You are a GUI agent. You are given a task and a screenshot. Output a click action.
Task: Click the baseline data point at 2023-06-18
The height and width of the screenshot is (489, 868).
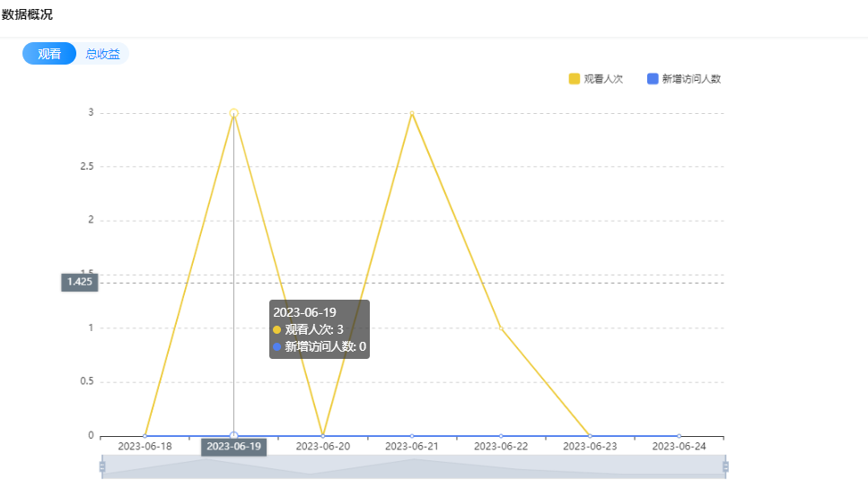coord(145,436)
